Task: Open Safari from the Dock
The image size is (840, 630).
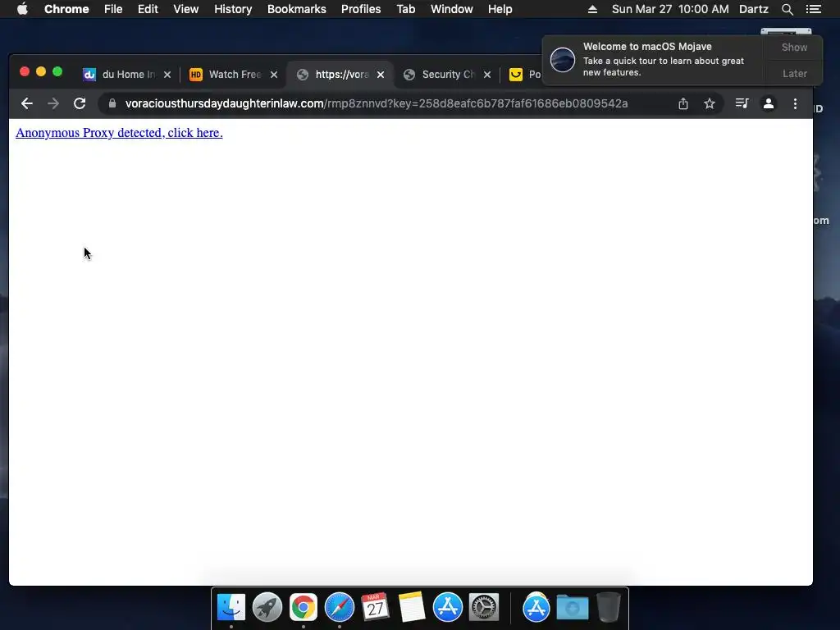Action: 340,608
